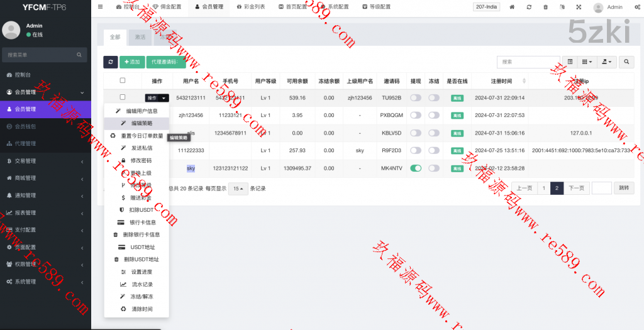This screenshot has width=644, height=330.
Task: Click the hamburger menu icon to collapse sidebar
Action: click(101, 7)
